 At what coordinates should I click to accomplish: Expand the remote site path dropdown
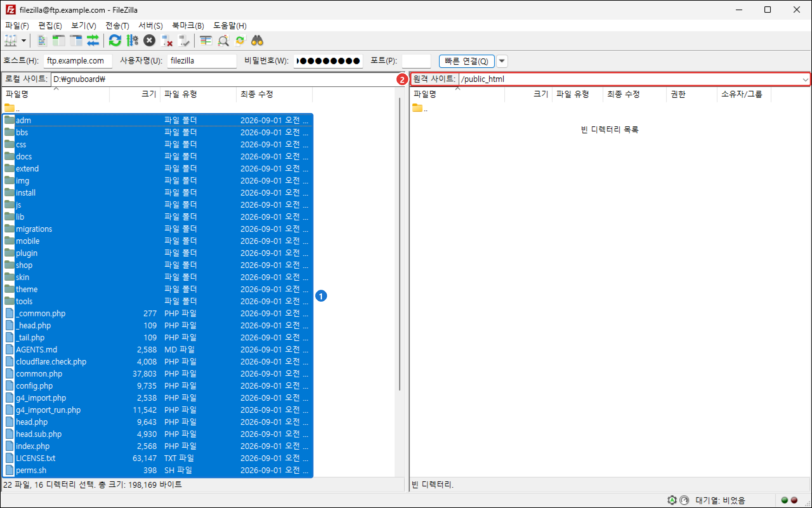click(x=805, y=79)
